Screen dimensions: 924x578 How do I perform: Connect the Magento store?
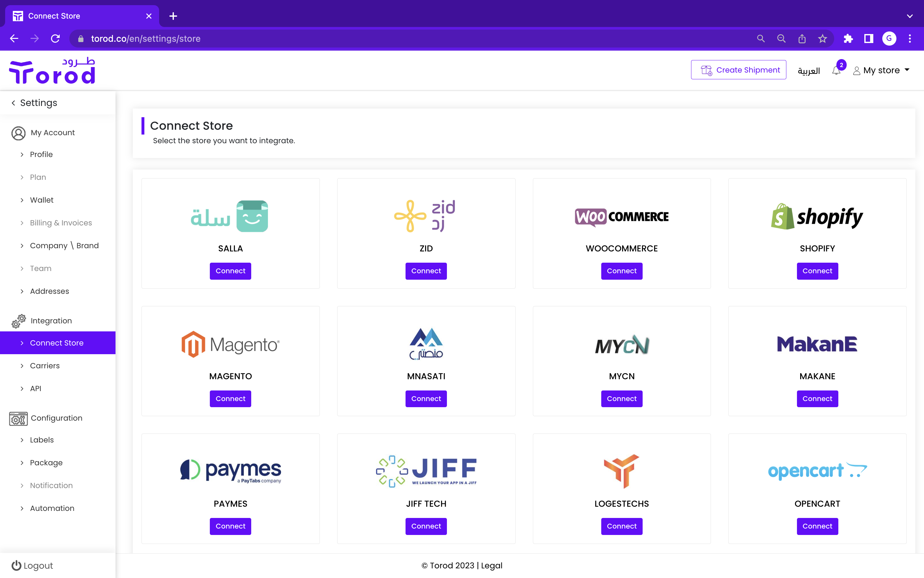230,399
